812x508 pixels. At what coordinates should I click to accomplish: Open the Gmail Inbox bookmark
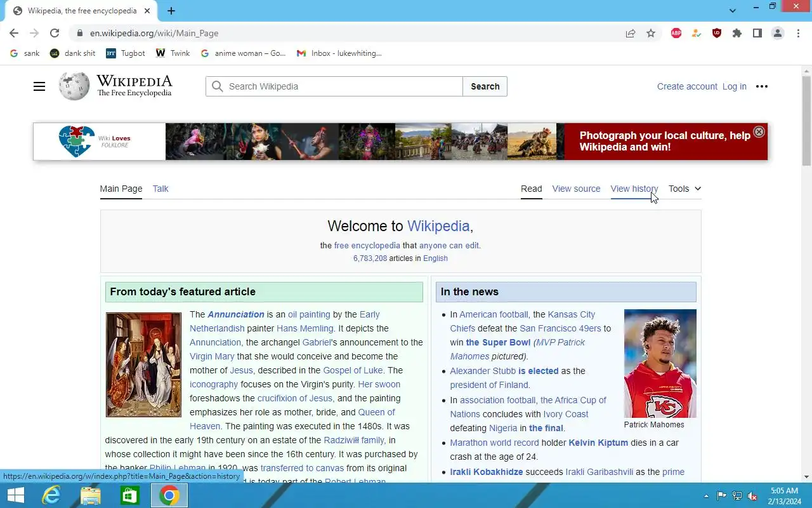(x=339, y=53)
